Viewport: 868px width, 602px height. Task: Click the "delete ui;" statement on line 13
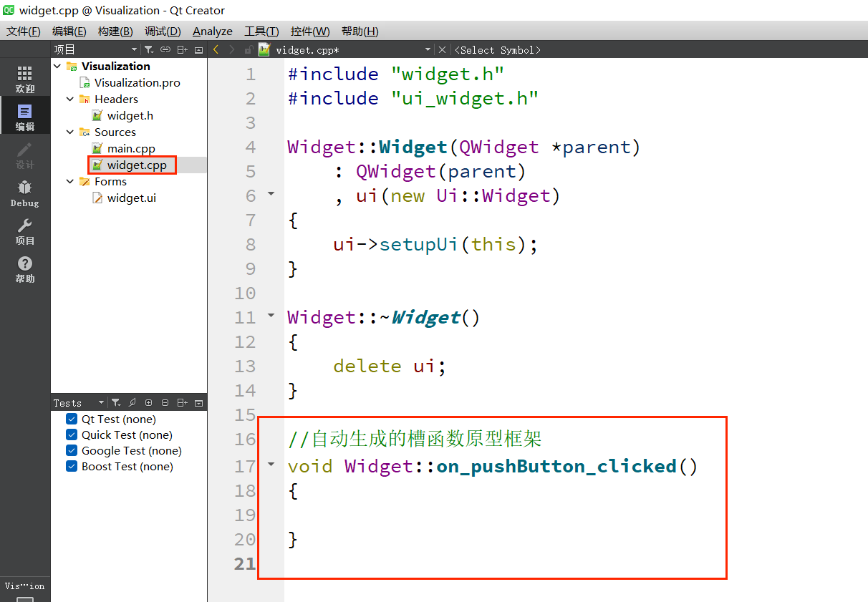(390, 366)
